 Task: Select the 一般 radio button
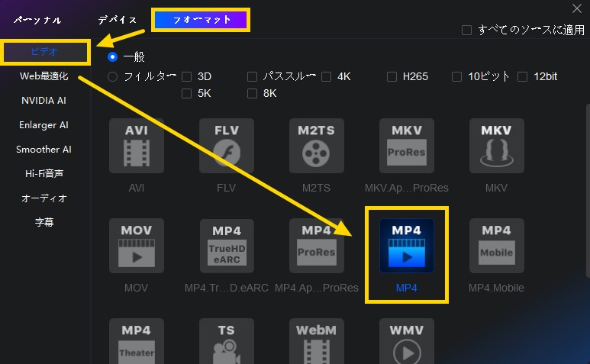point(112,56)
